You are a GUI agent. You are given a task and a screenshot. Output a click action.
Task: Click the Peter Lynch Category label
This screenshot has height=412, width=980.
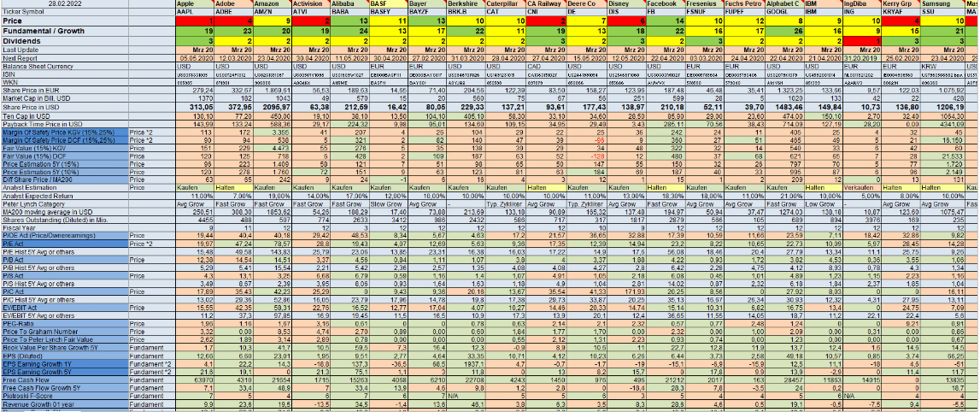[x=64, y=203]
